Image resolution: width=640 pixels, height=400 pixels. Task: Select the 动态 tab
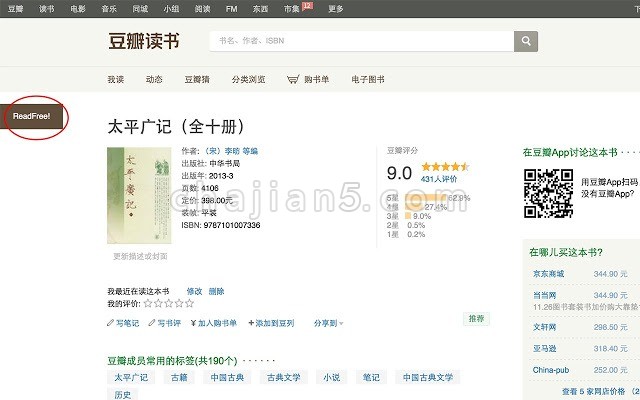click(x=154, y=79)
